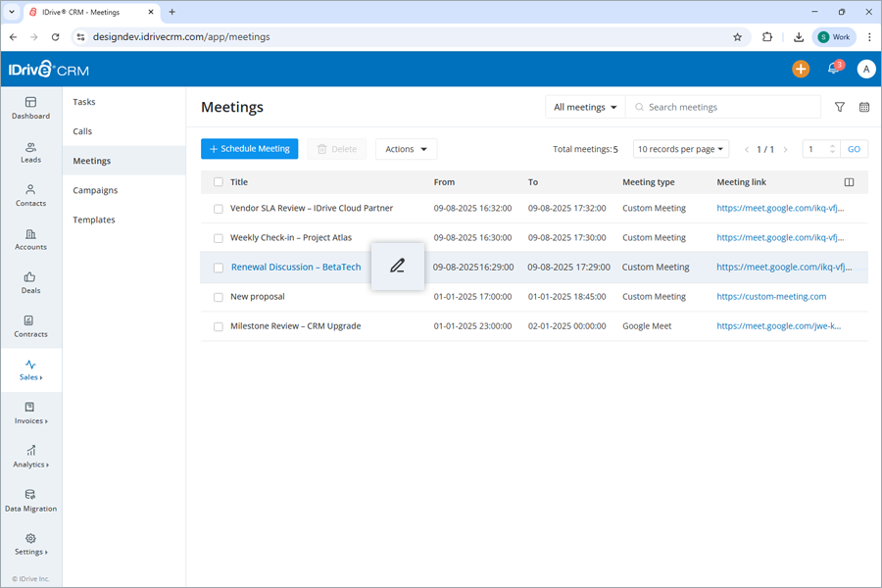Open the All meetings filter dropdown
The width and height of the screenshot is (882, 588).
tap(584, 107)
